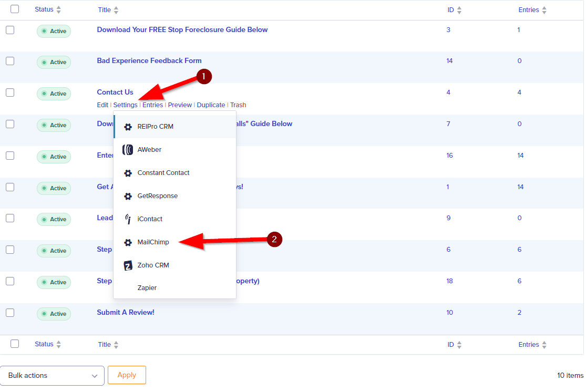The image size is (586, 392).
Task: Open the Contact Us form title
Action: point(115,92)
